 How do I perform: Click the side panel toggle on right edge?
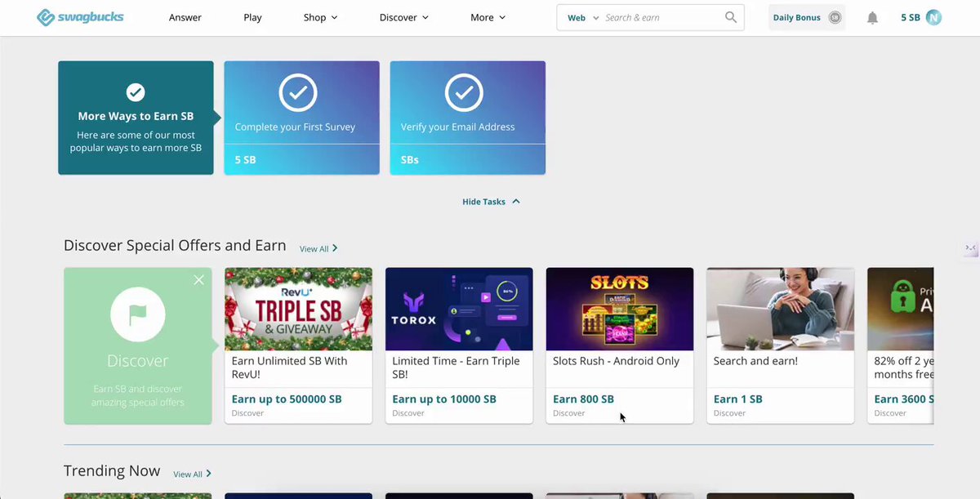point(971,248)
